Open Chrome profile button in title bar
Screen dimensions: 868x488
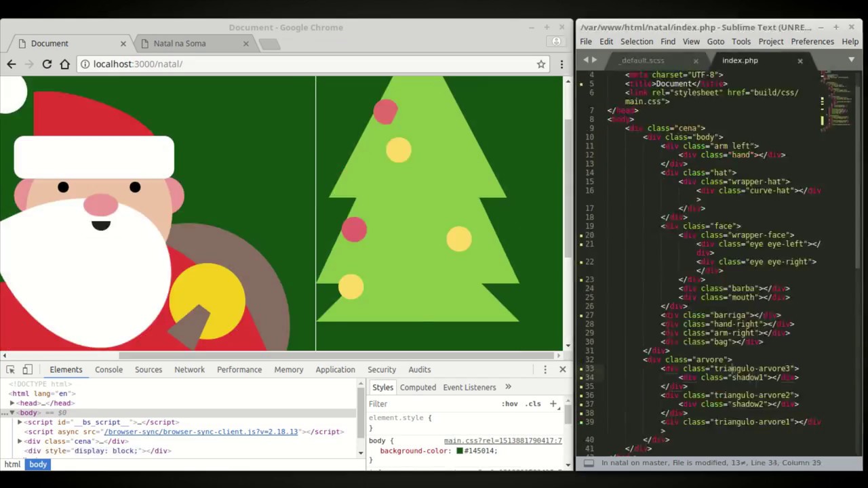(x=556, y=41)
